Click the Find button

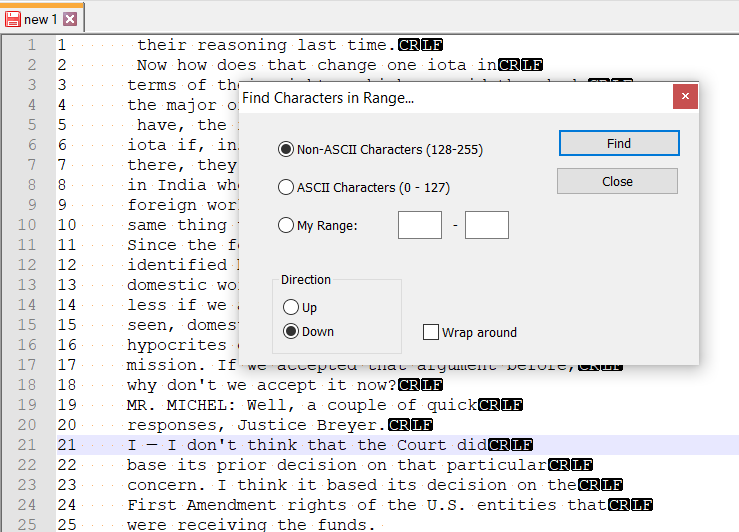[619, 143]
